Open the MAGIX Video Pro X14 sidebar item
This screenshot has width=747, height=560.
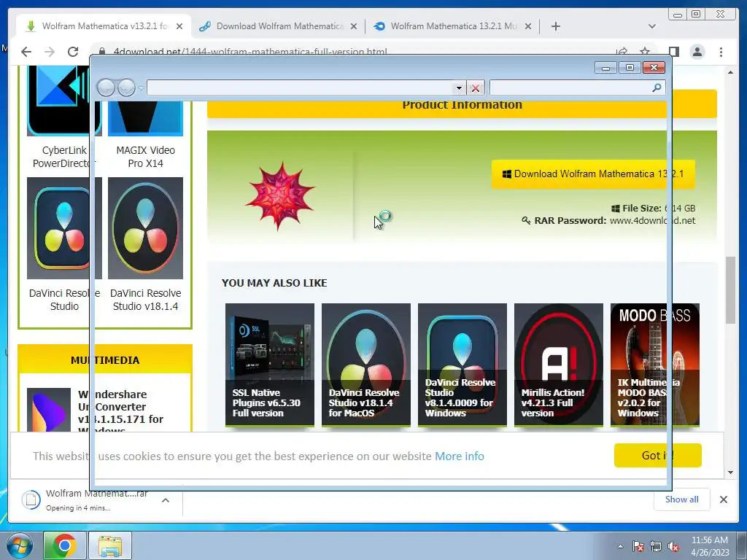[145, 157]
